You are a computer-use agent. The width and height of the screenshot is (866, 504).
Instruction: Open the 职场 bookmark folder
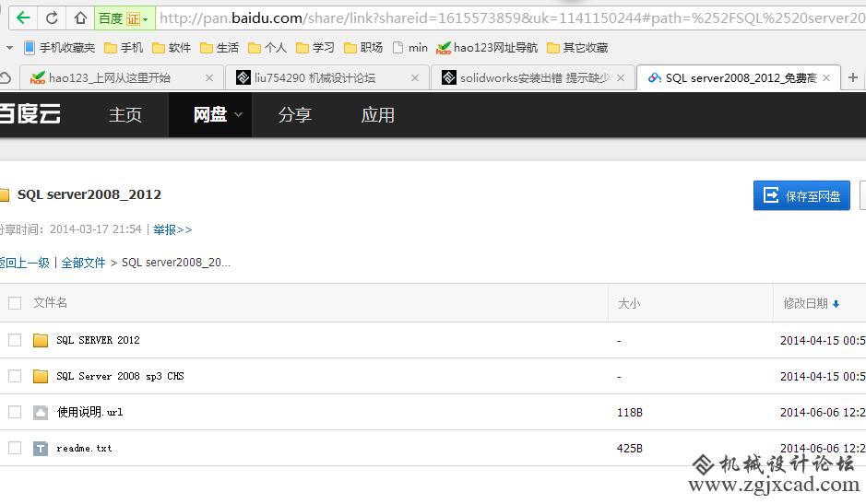point(363,48)
